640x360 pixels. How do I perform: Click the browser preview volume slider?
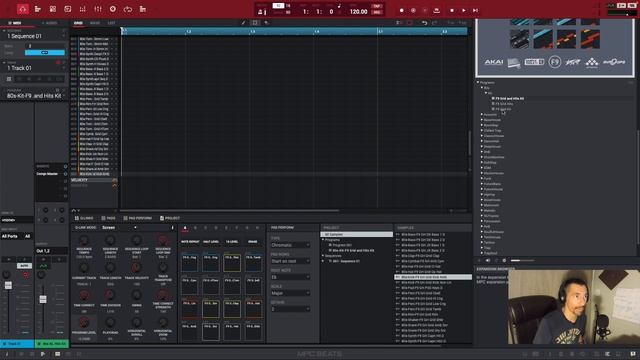click(522, 260)
